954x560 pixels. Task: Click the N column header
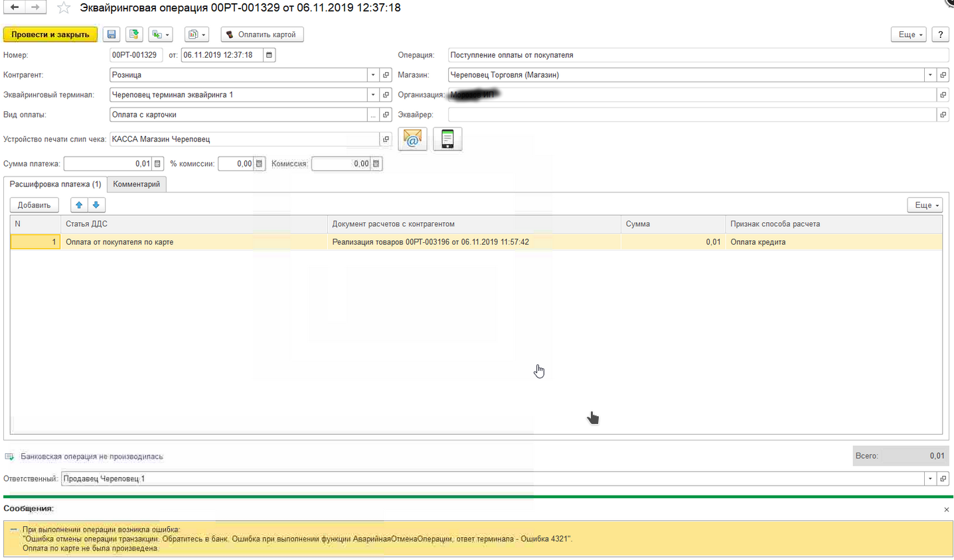pyautogui.click(x=35, y=224)
